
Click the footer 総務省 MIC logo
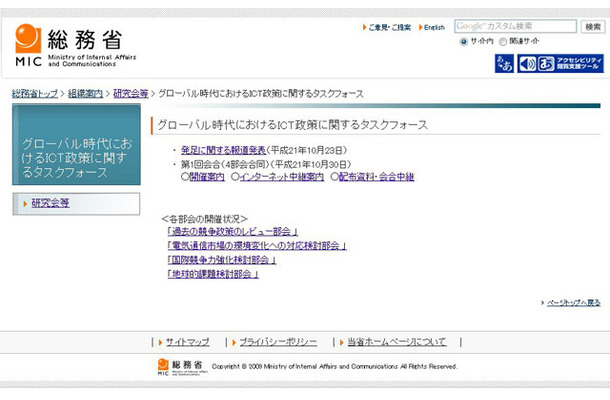(x=182, y=367)
